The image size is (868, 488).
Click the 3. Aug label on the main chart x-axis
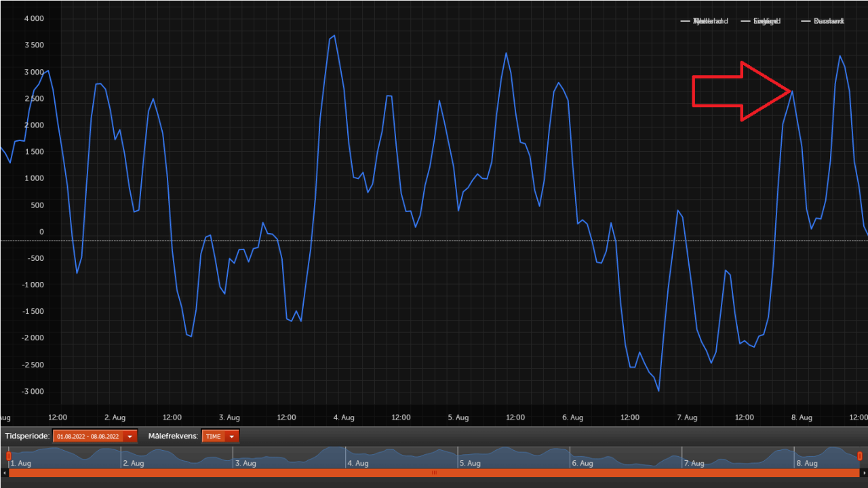click(x=229, y=418)
